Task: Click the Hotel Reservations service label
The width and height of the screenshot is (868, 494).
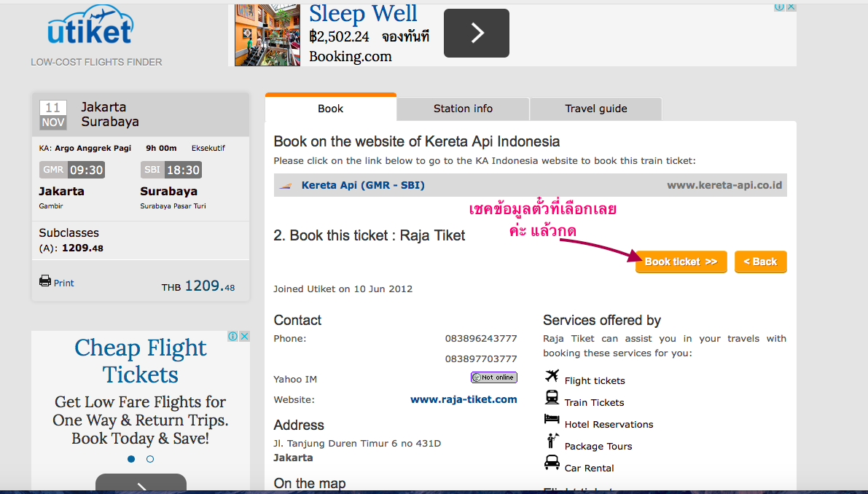Action: point(609,424)
